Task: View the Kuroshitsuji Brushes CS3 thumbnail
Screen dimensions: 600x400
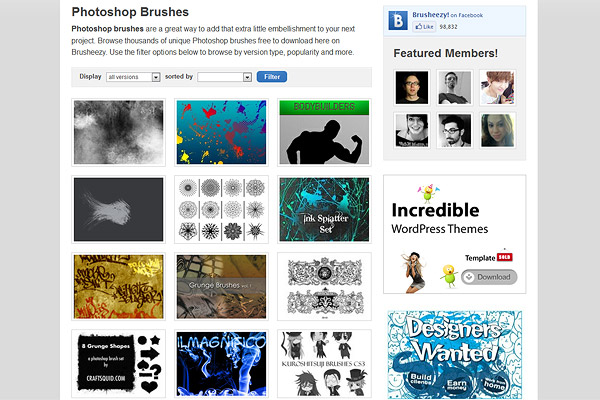Action: (324, 364)
